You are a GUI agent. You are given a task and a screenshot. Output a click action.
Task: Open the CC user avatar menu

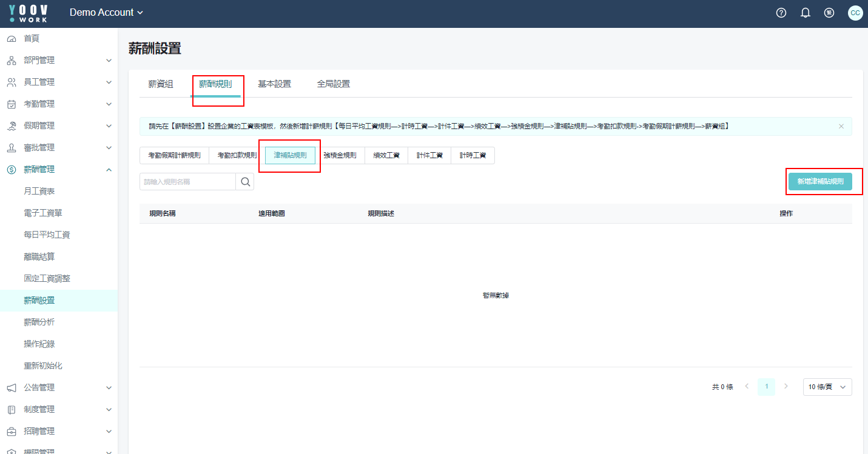855,13
